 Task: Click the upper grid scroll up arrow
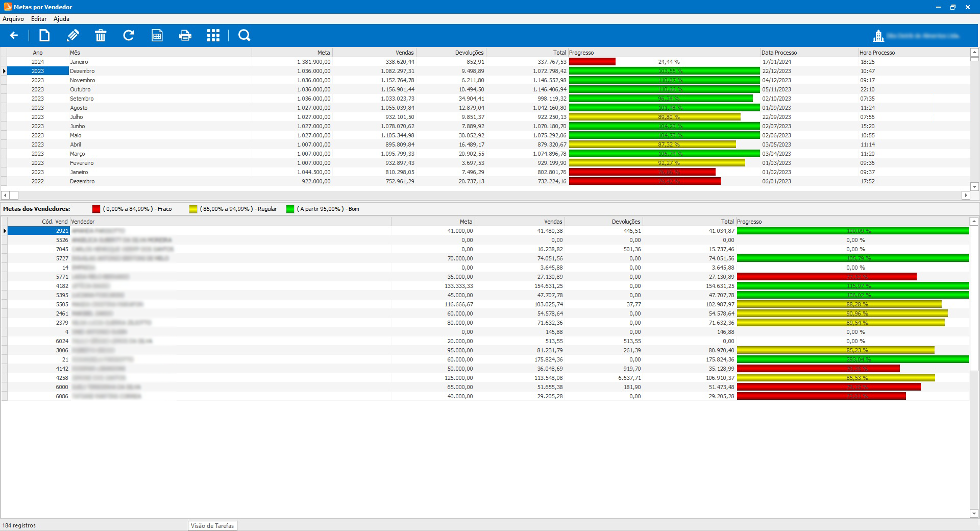tap(974, 53)
